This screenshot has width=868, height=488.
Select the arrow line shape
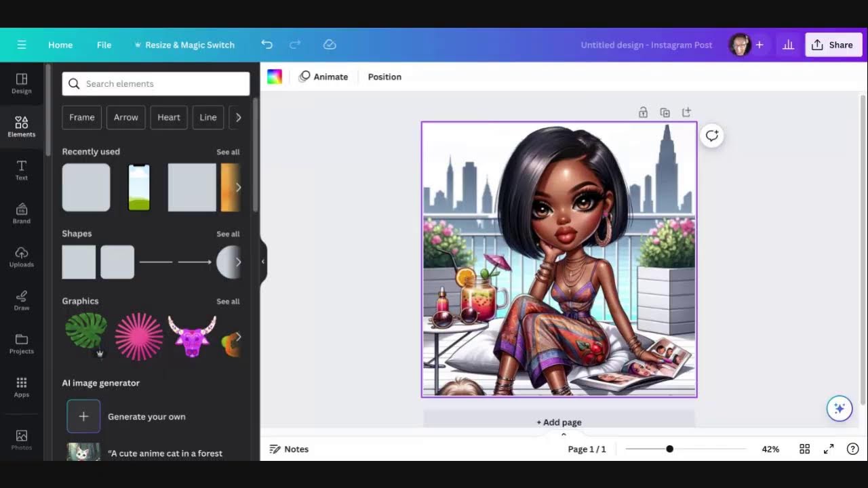pyautogui.click(x=195, y=262)
